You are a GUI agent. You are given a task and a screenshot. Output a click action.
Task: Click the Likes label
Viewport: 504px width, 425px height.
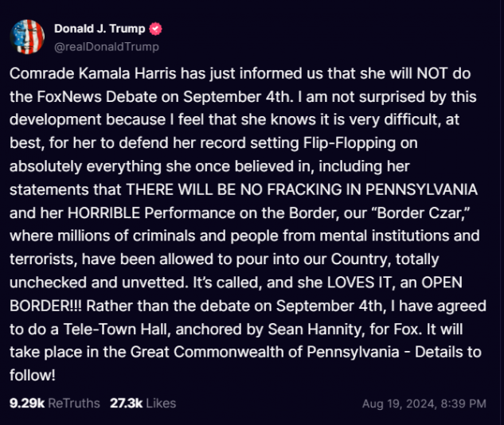161,404
